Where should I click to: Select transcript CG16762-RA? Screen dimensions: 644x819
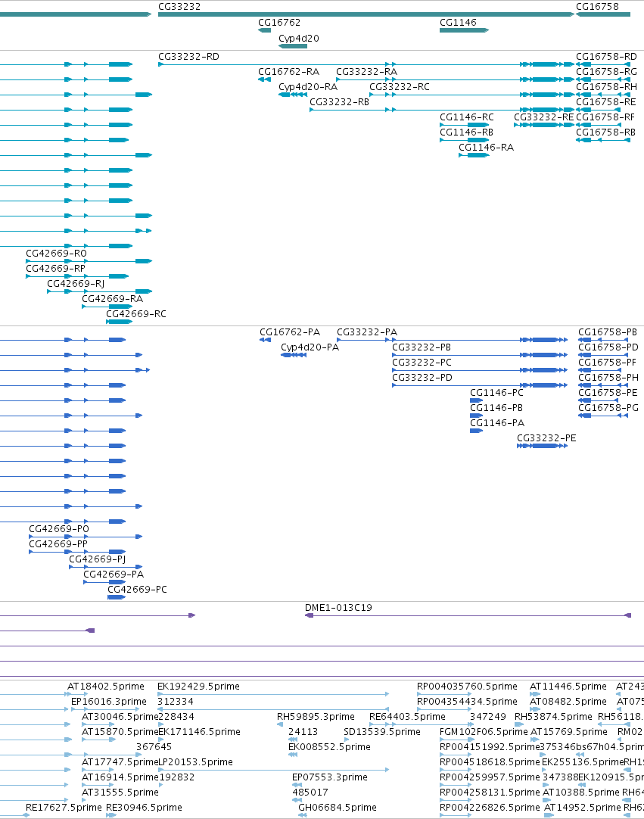(288, 72)
